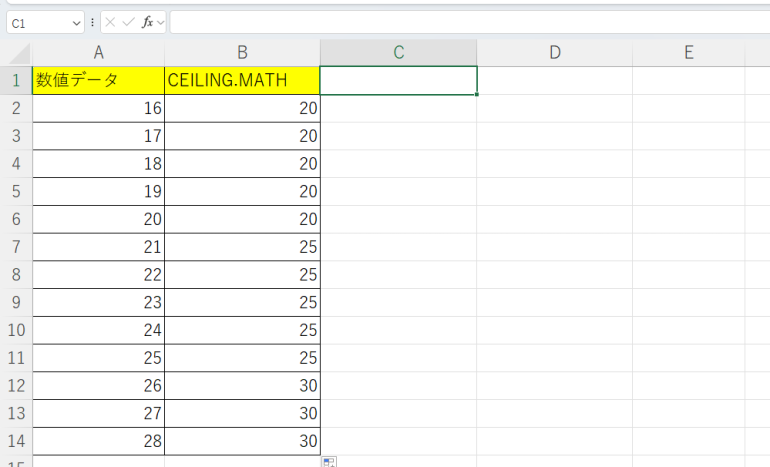Click the formula bar three-dot resize handle
The width and height of the screenshot is (770, 467).
(93, 22)
